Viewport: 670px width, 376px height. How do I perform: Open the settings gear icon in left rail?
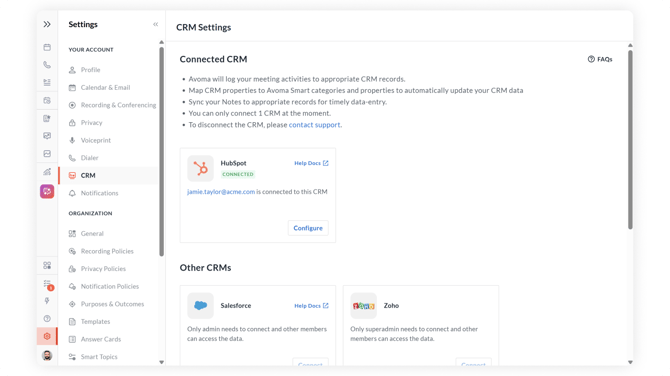click(47, 336)
